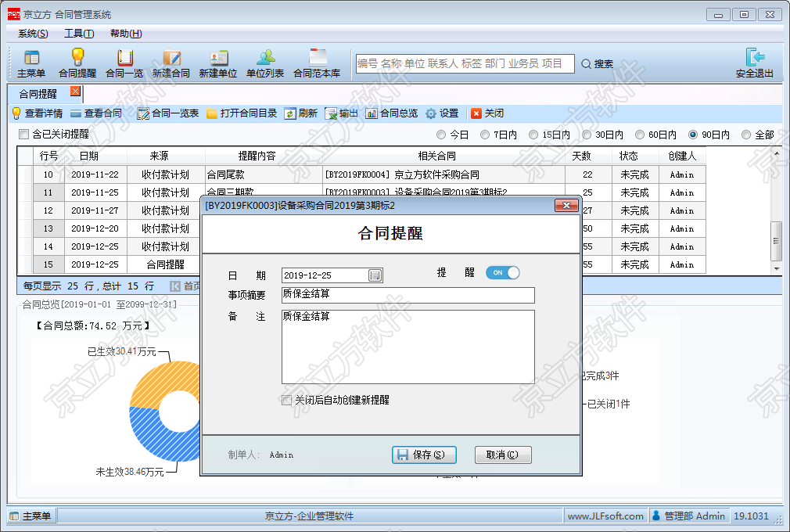Click the 事项摘要 input field
Viewport: 790px width, 532px height.
(408, 295)
